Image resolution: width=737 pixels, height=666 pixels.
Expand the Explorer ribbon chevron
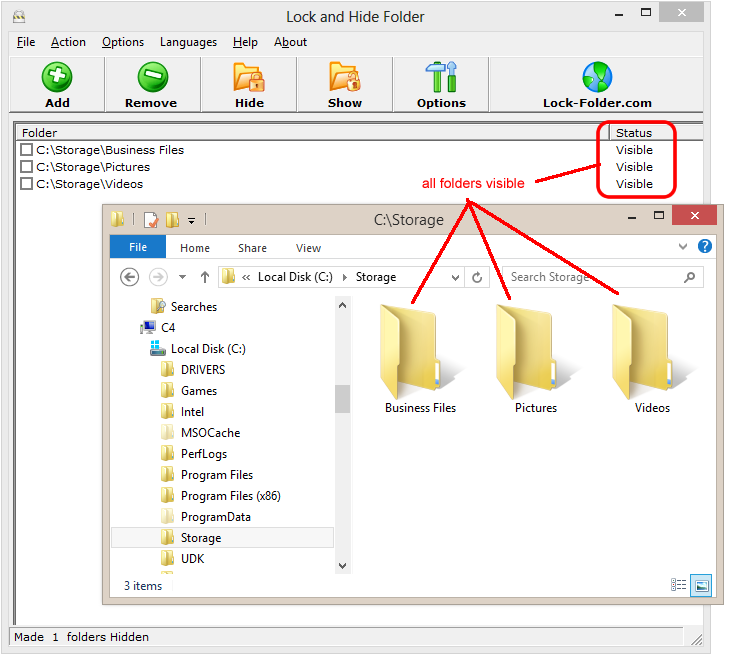pos(683,246)
